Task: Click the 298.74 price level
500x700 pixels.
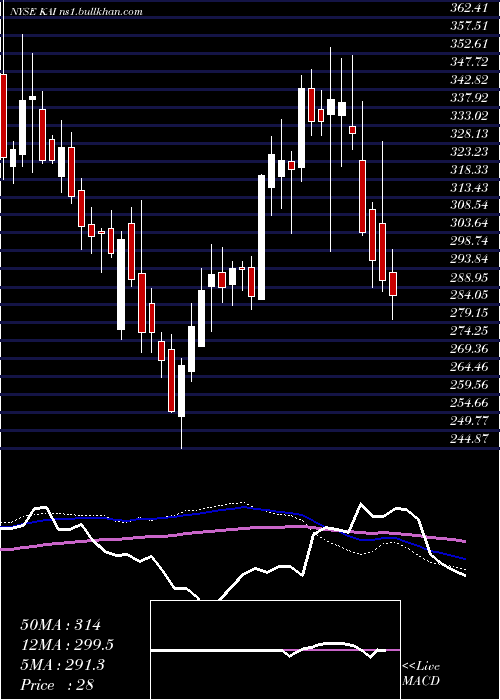Action: [468, 241]
